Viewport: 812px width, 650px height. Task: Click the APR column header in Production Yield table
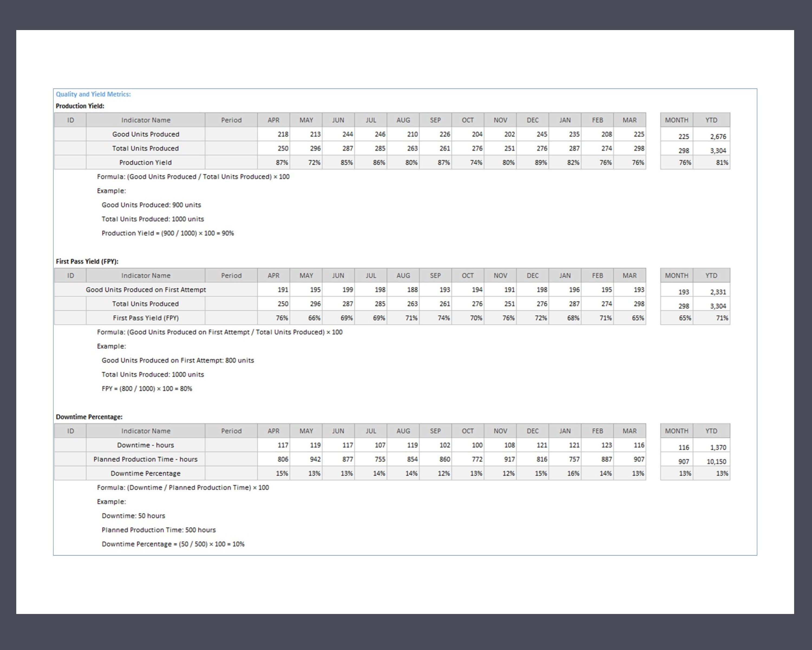(273, 120)
